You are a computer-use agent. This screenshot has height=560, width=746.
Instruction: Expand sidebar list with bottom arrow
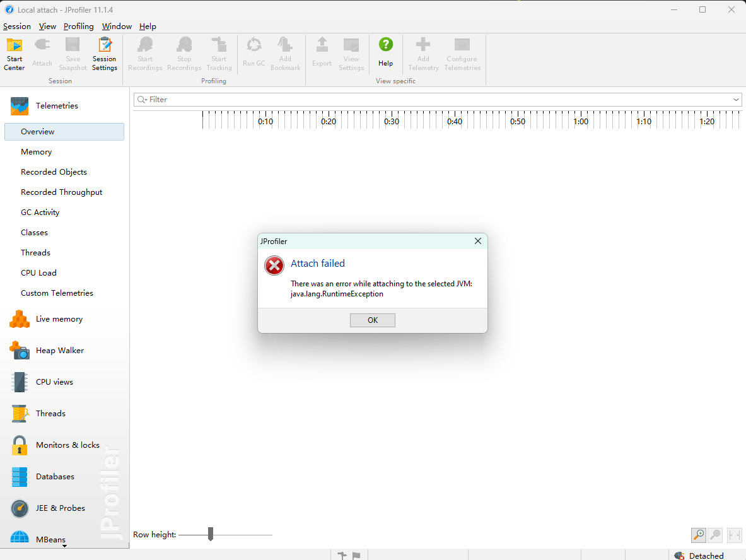tap(64, 545)
